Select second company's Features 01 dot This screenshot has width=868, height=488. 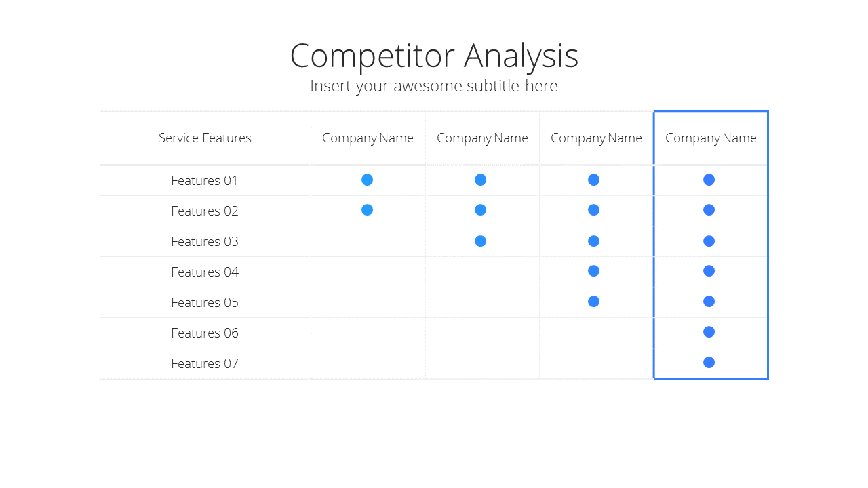coord(480,180)
